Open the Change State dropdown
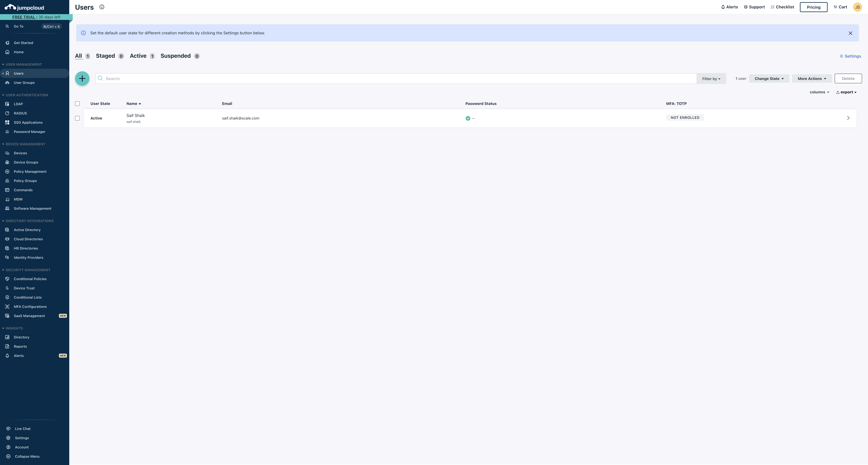Viewport: 868px width, 465px height. pos(769,79)
